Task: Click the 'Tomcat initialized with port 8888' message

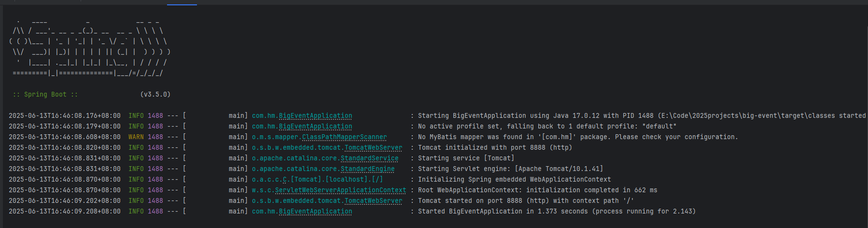Action: click(x=495, y=148)
